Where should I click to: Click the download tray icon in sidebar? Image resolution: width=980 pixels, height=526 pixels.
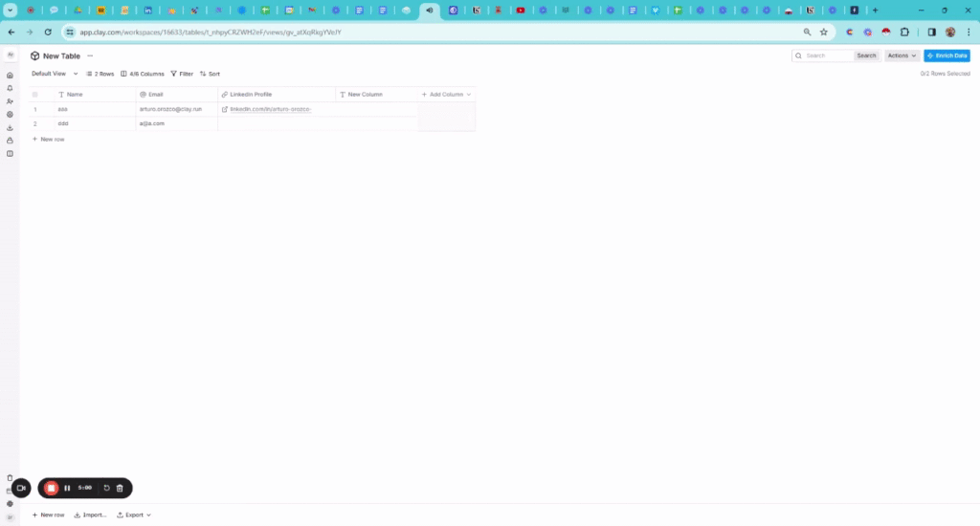(10, 127)
